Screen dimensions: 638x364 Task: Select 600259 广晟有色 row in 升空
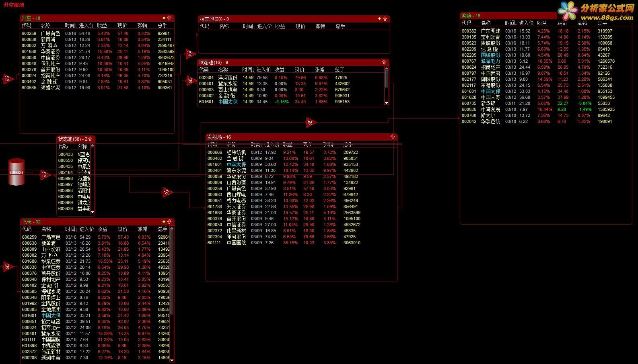[x=97, y=33]
